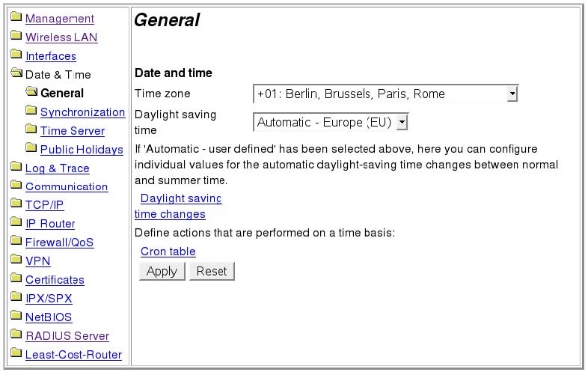
Task: Go to the Time Server page
Action: (73, 131)
